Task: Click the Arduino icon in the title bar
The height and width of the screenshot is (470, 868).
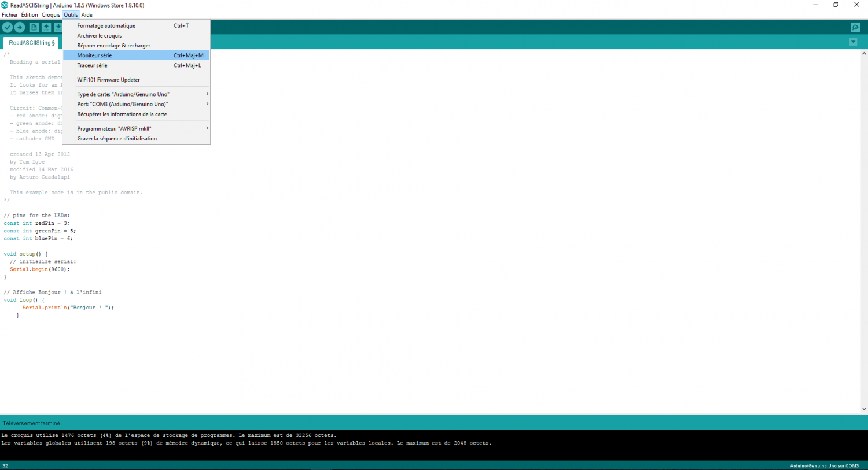Action: 5,5
